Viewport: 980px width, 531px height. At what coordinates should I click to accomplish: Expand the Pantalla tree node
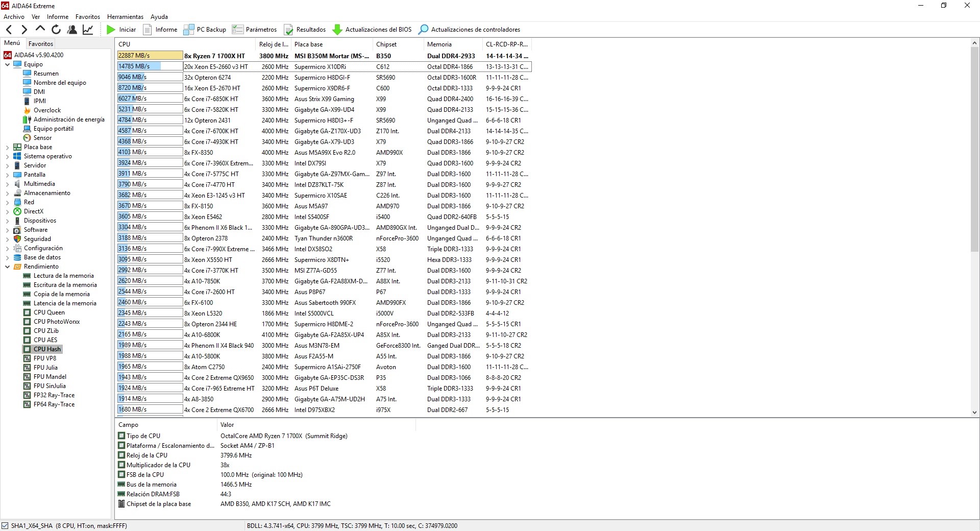tap(8, 175)
